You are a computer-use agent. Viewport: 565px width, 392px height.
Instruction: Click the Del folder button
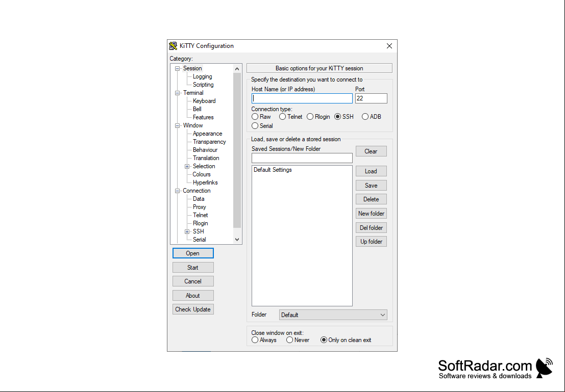pos(371,228)
